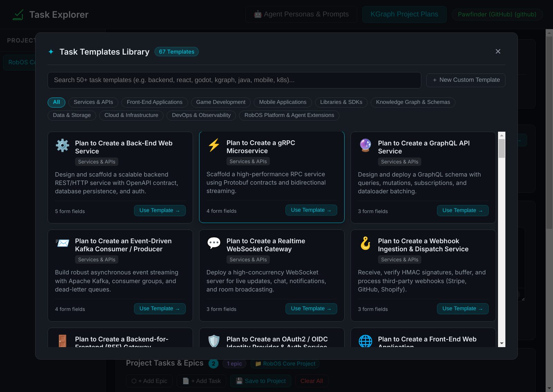Filter by Cloud & Infrastructure category
The width and height of the screenshot is (553, 392).
(131, 115)
